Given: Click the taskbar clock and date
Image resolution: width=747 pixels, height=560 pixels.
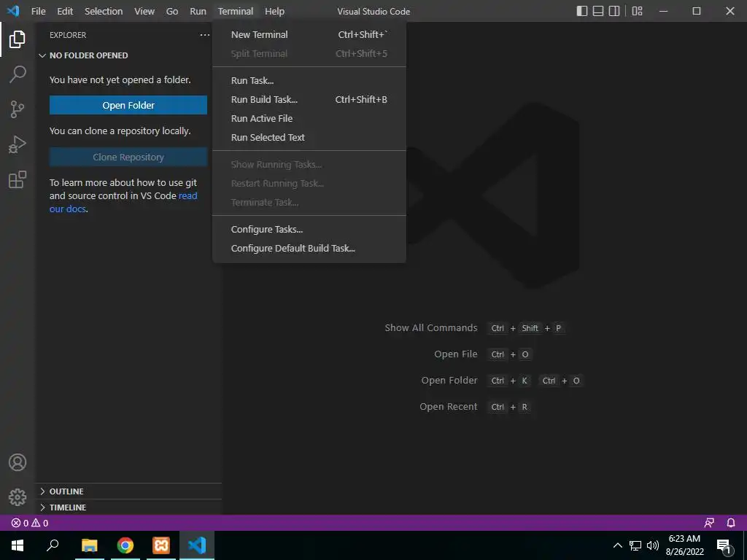Looking at the screenshot, I should (x=684, y=545).
